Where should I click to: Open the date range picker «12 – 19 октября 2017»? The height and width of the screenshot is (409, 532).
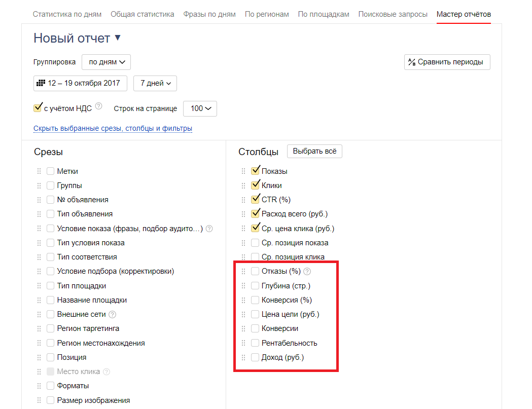80,83
